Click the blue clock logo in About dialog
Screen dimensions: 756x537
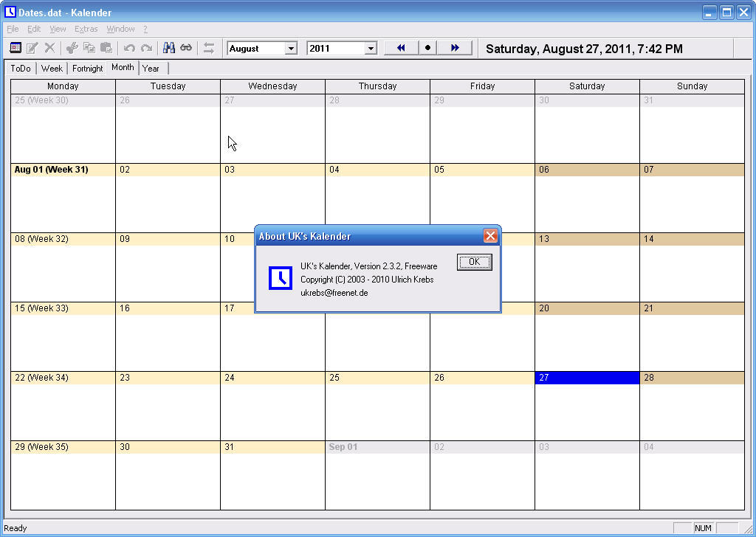(x=280, y=278)
